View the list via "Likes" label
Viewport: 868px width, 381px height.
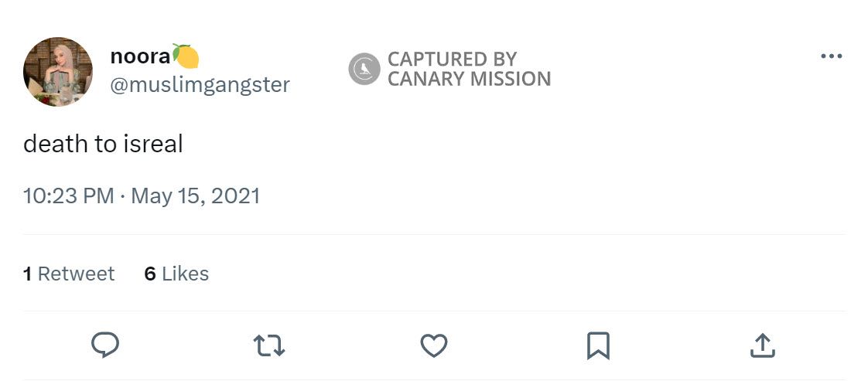tap(186, 274)
